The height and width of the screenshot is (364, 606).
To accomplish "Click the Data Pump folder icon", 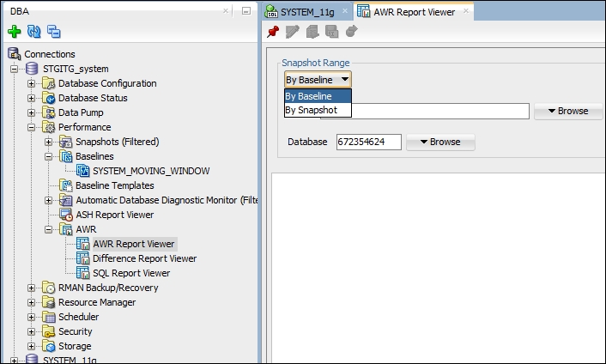I will [x=49, y=112].
